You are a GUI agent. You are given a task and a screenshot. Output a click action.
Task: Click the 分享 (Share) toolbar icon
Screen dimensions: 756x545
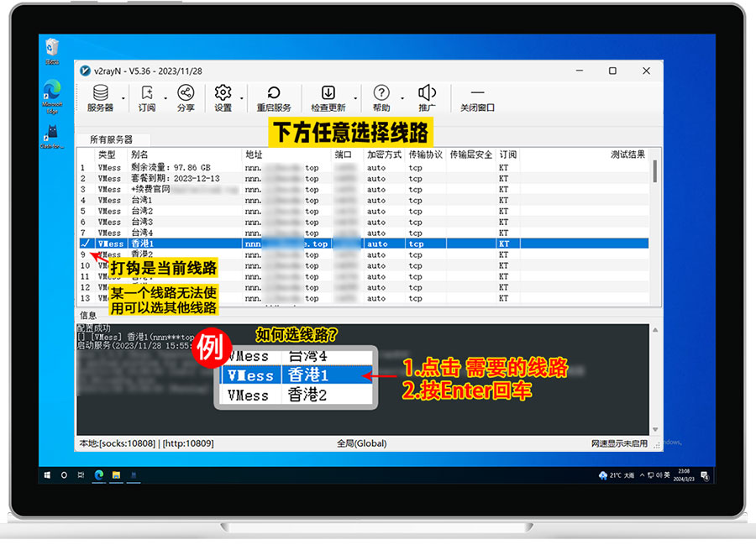click(186, 97)
